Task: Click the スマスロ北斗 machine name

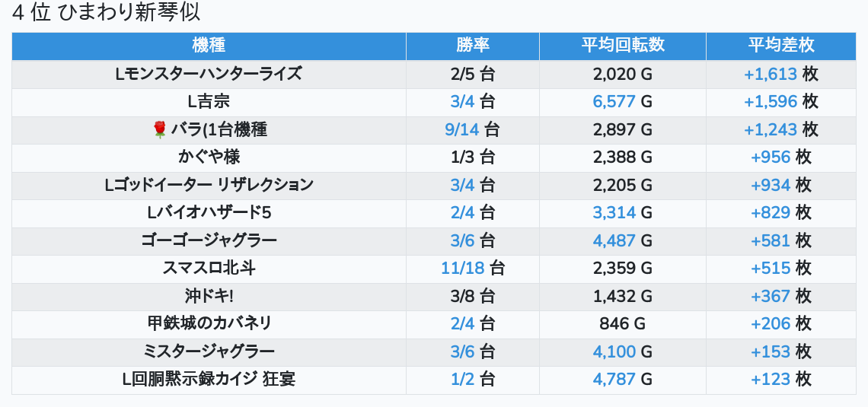Action: point(209,268)
